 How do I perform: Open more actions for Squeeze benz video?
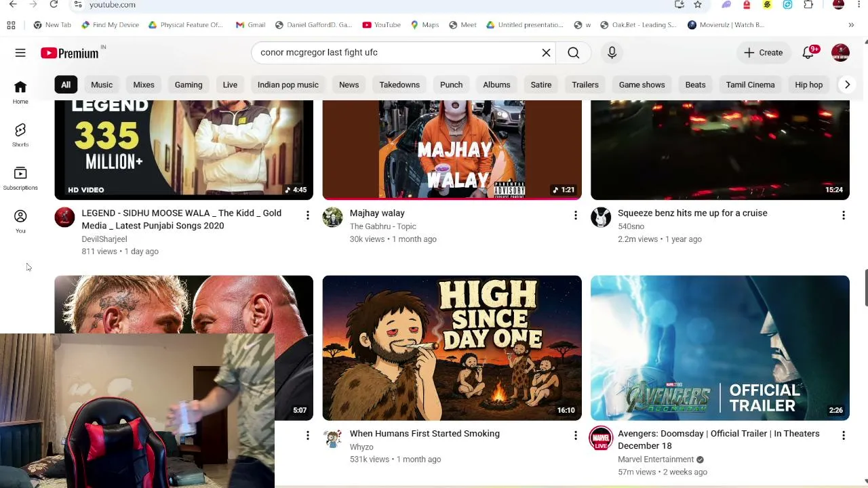pyautogui.click(x=844, y=216)
